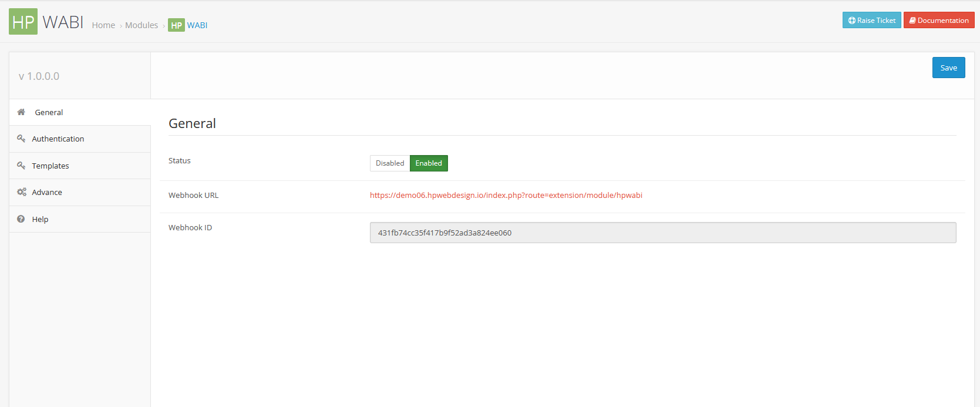Click the key icon beside Templates
The image size is (980, 407).
click(x=21, y=166)
